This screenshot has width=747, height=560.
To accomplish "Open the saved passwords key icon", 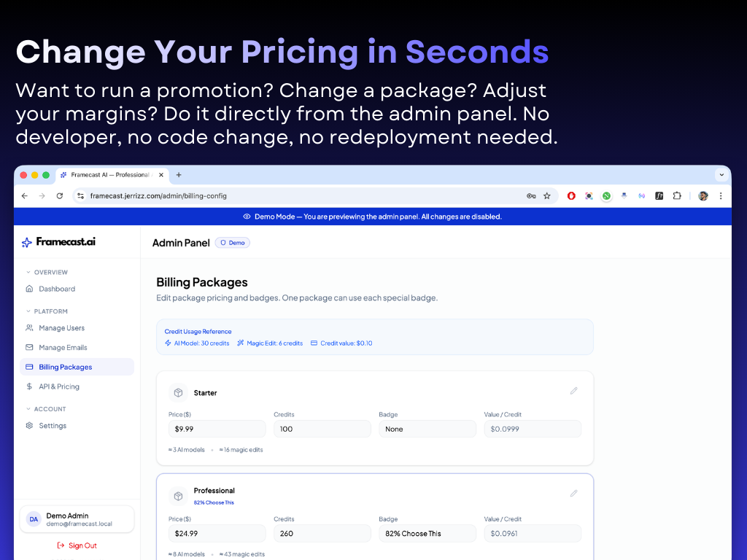I will pyautogui.click(x=531, y=195).
